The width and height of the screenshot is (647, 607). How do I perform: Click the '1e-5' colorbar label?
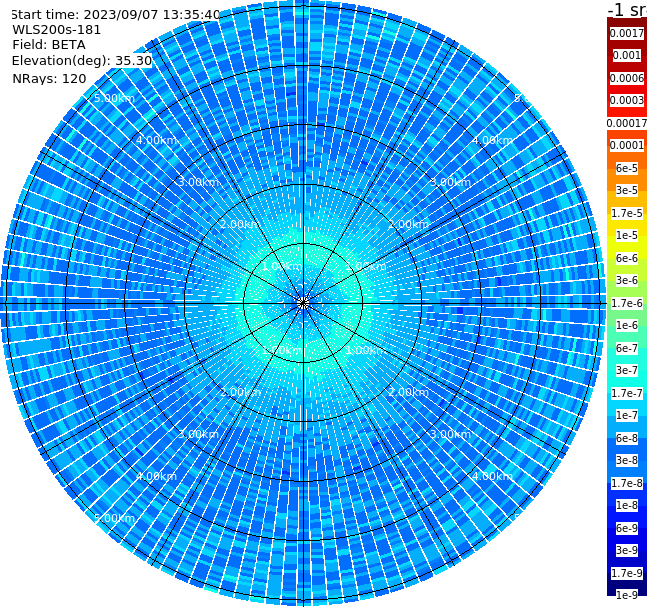[627, 235]
